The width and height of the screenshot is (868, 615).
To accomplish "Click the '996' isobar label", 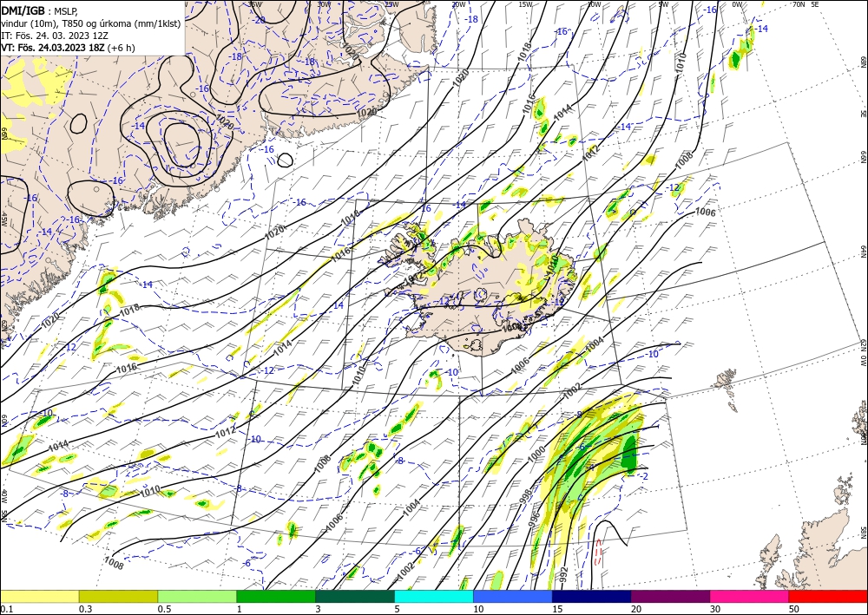I will pos(534,520).
